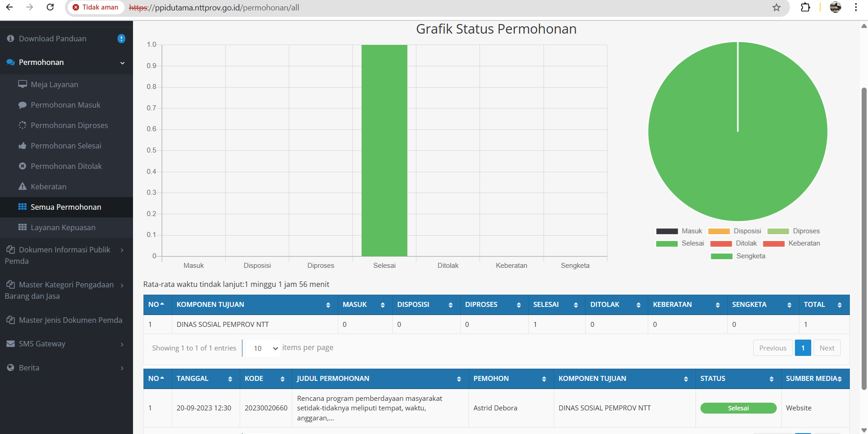Image resolution: width=868 pixels, height=434 pixels.
Task: Click the Permohonan Selesai thumbs-up icon
Action: [x=22, y=146]
